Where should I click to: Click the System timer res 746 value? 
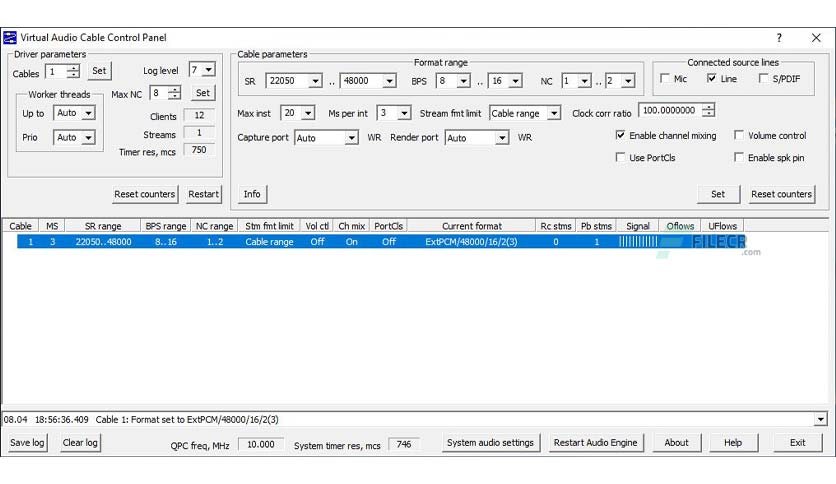[x=404, y=444]
